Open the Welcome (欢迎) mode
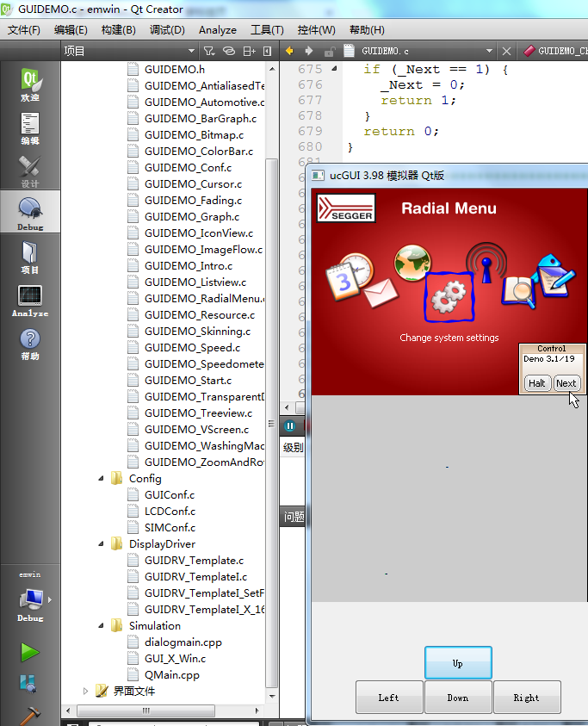The image size is (588, 726). tap(30, 84)
